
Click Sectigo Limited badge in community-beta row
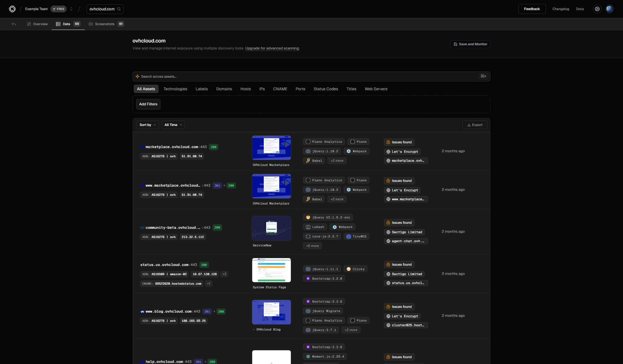404,232
